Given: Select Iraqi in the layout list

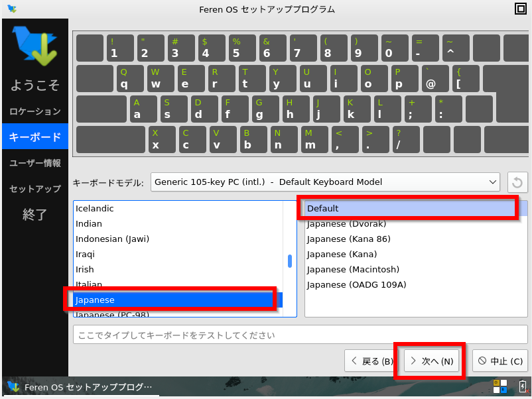Looking at the screenshot, I should pyautogui.click(x=178, y=255).
